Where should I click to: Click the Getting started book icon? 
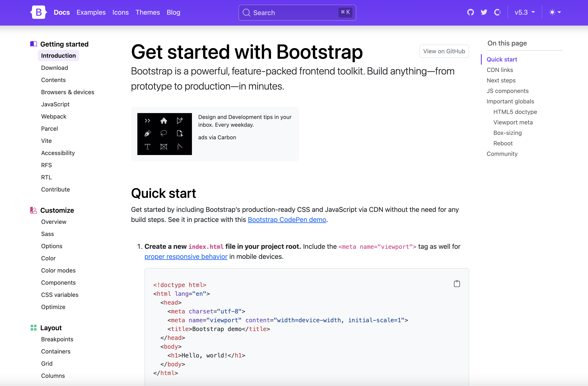pos(33,44)
